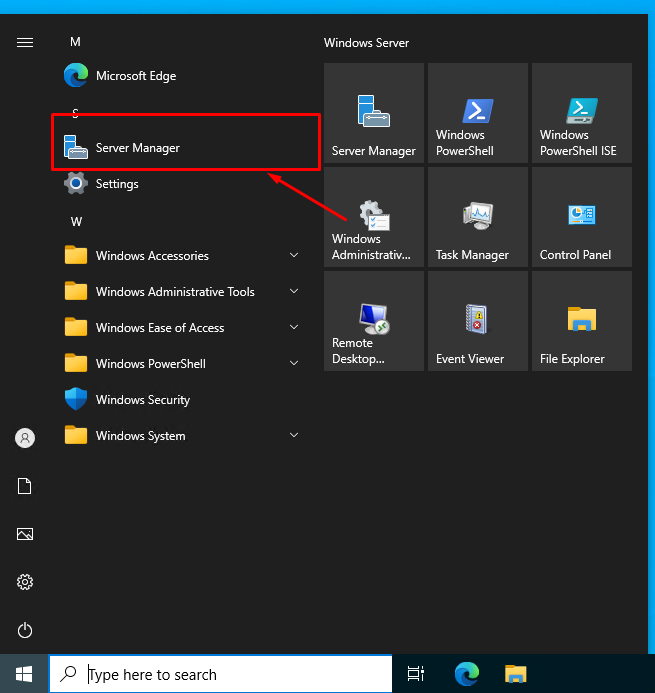Launch the Event Viewer tile
Screen dimensions: 655x693
(475, 322)
